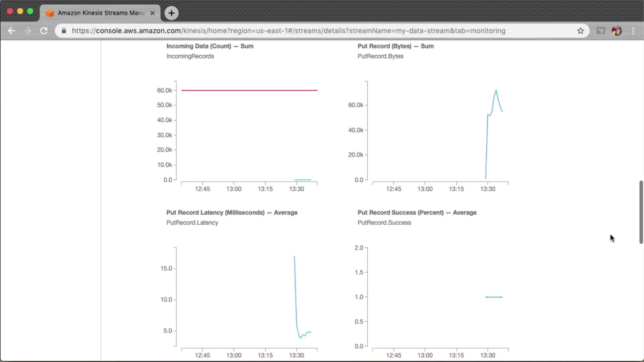Click the red 60.0k threshold line
Image resolution: width=644 pixels, height=362 pixels.
(249, 90)
